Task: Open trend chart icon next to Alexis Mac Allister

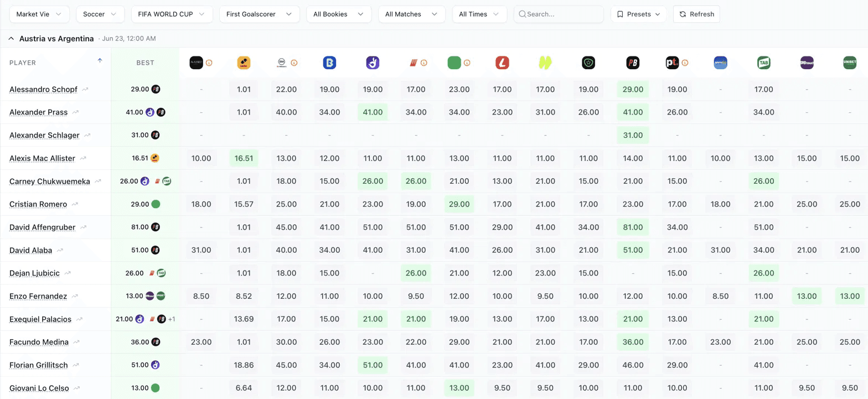Action: (x=83, y=158)
